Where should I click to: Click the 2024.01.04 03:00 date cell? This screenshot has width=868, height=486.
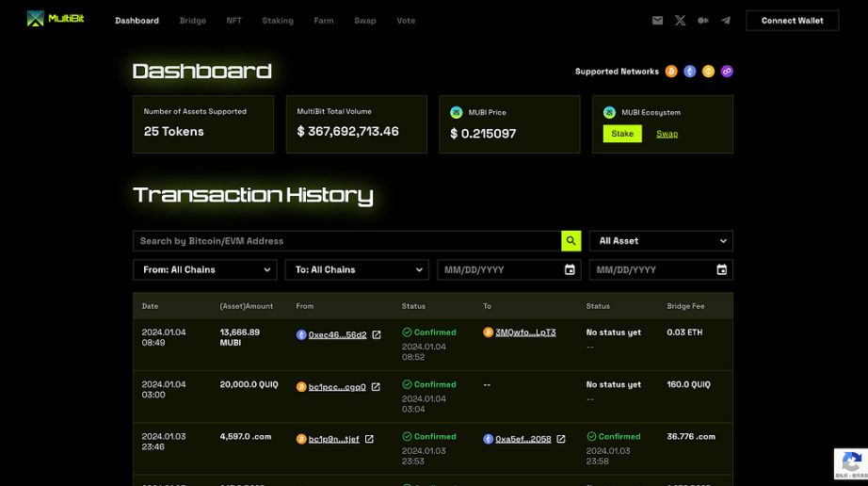click(x=164, y=389)
